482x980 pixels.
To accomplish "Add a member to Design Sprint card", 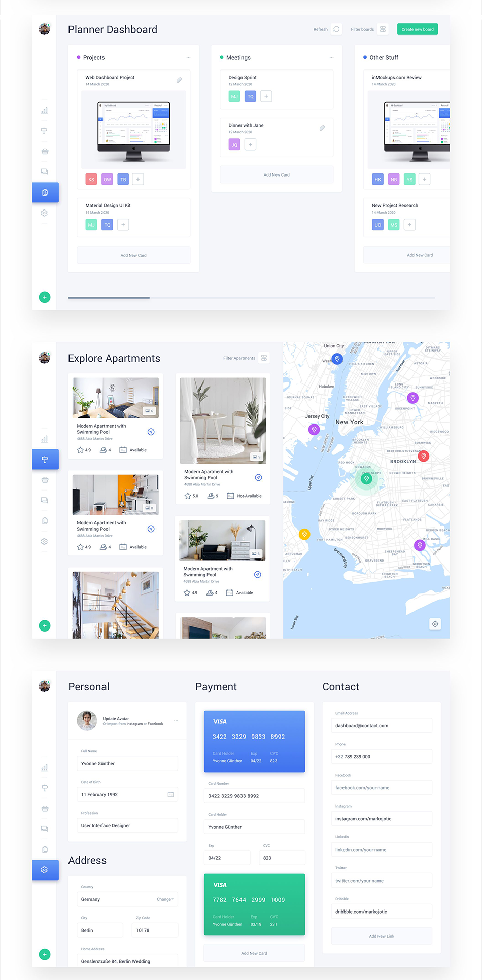I will 266,96.
